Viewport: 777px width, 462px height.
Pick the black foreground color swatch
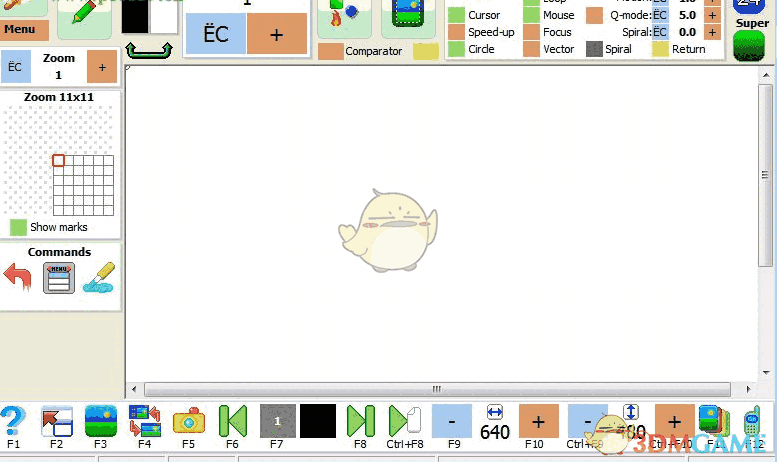(x=135, y=16)
